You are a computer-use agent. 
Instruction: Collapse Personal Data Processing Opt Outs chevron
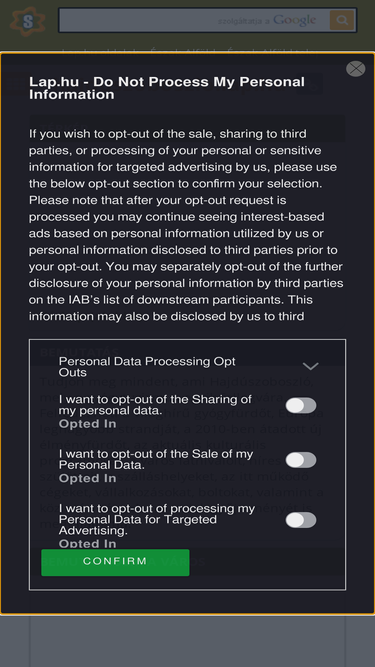[x=310, y=366]
